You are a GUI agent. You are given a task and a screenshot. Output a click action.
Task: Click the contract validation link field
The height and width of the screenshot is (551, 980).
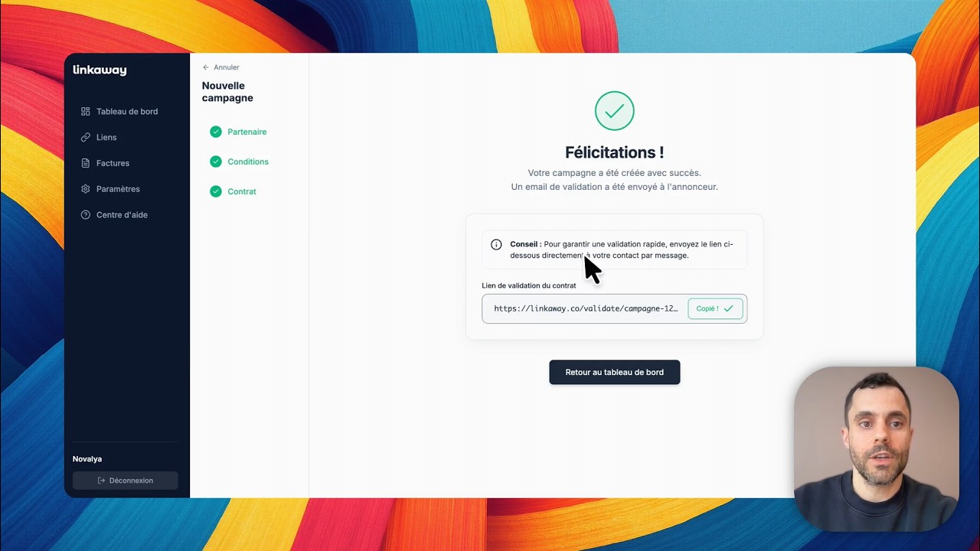point(586,308)
